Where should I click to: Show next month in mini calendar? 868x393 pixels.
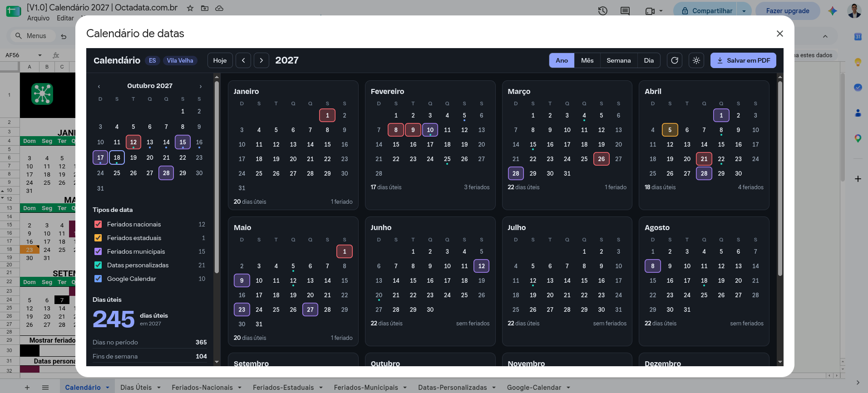coord(201,86)
